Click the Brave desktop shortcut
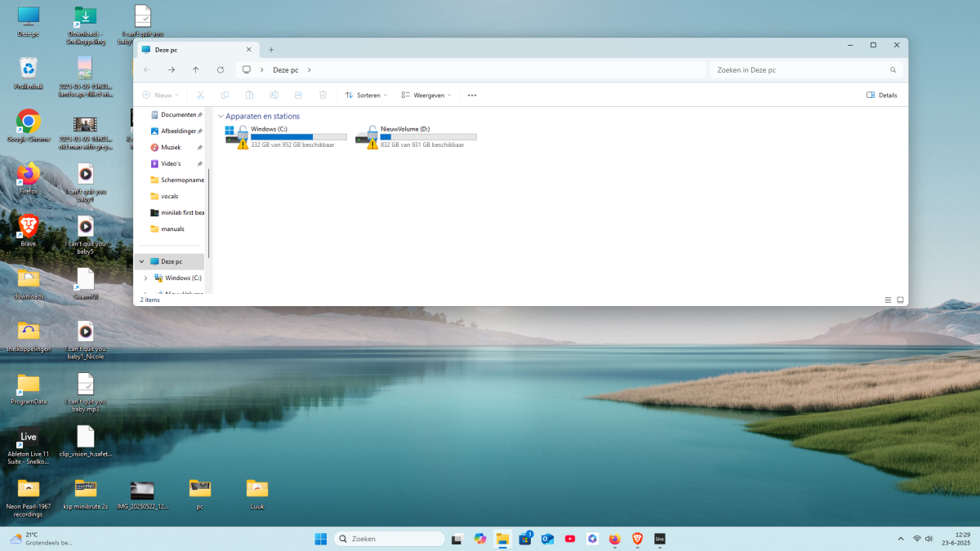This screenshot has height=551, width=980. click(x=29, y=231)
